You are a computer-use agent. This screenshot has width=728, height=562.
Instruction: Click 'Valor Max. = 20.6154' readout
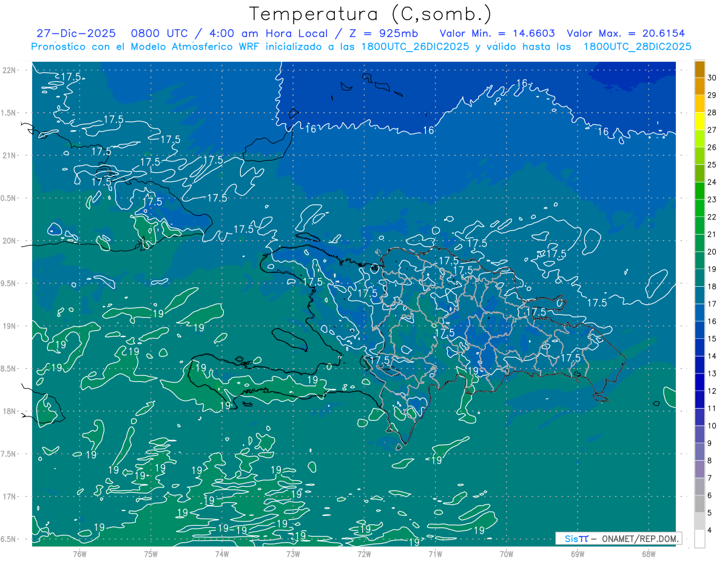point(625,33)
